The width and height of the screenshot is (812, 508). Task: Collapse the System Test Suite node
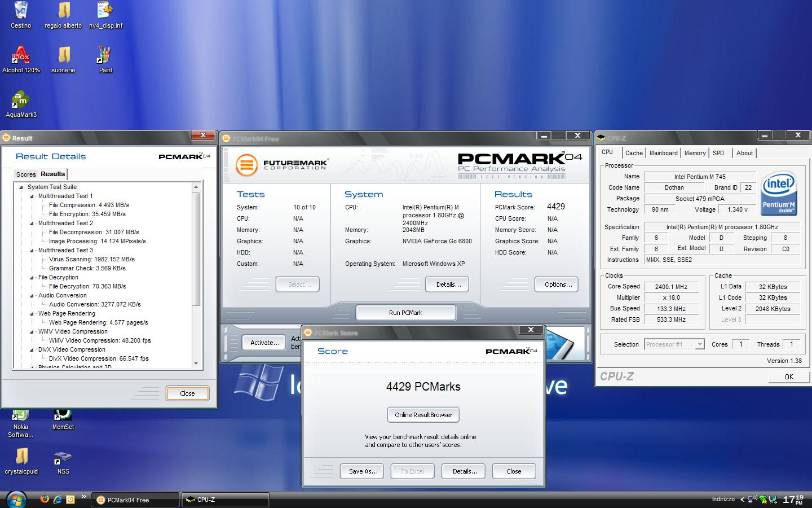click(21, 187)
